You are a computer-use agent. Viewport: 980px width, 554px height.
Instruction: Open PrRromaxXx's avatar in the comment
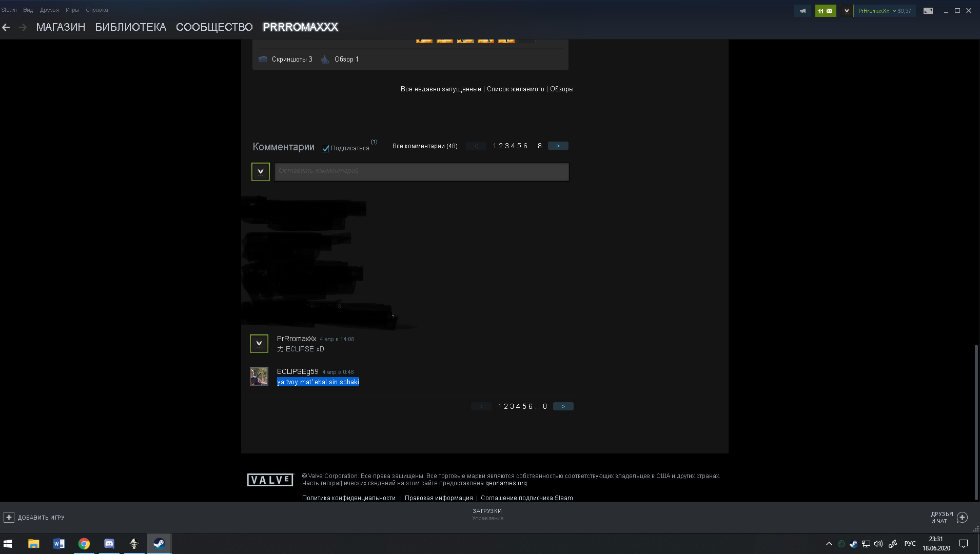pos(259,344)
